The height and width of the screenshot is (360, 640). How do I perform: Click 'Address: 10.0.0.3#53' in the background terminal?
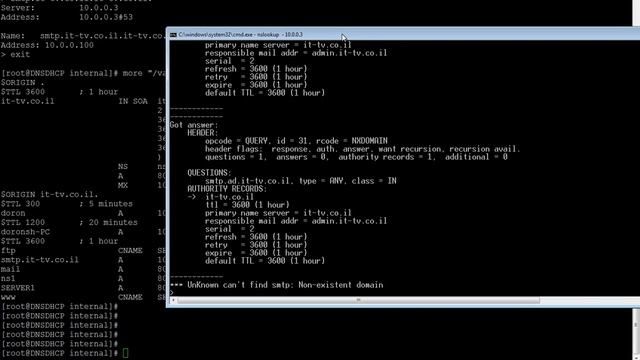(67, 17)
